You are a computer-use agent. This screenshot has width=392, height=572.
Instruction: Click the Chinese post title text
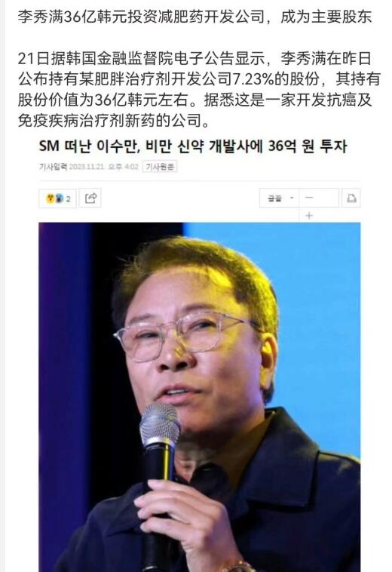pyautogui.click(x=194, y=17)
